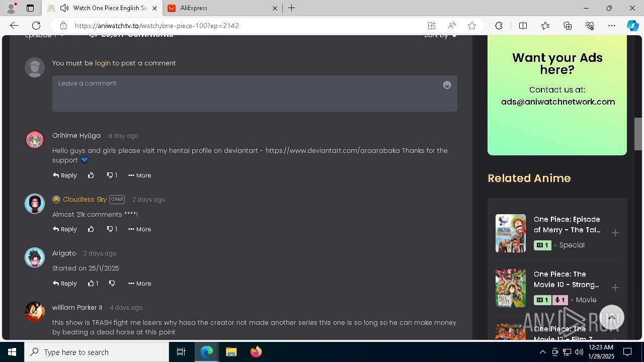Open Task View on taskbar
644x362 pixels.
181,352
